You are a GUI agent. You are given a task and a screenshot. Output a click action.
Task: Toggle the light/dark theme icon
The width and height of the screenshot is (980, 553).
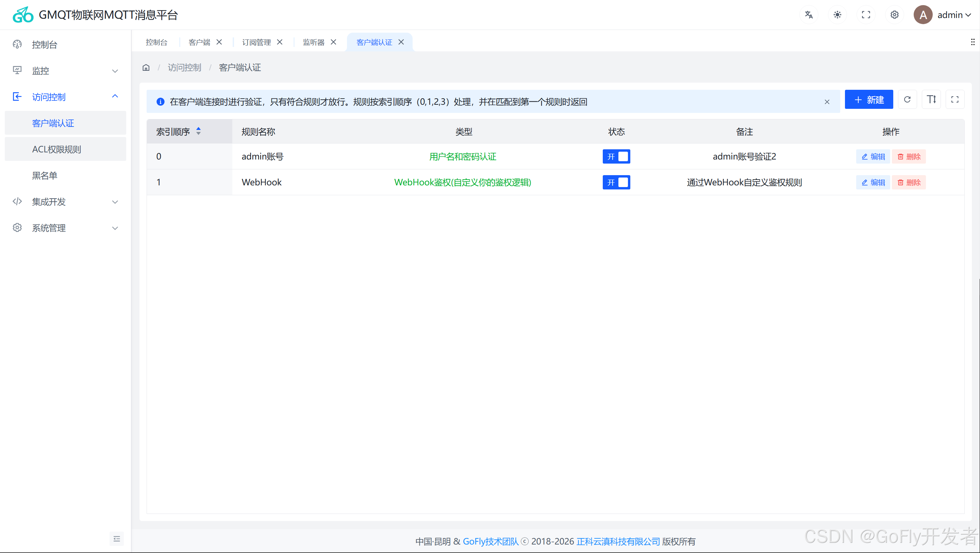(837, 15)
